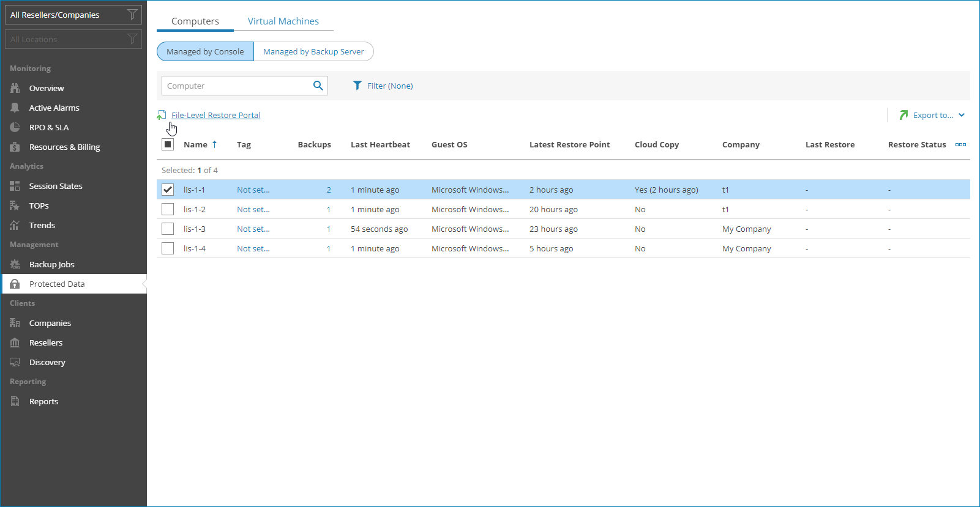The width and height of the screenshot is (980, 507).
Task: Open All Resellers/Companies filter dropdown
Action: pyautogui.click(x=73, y=15)
